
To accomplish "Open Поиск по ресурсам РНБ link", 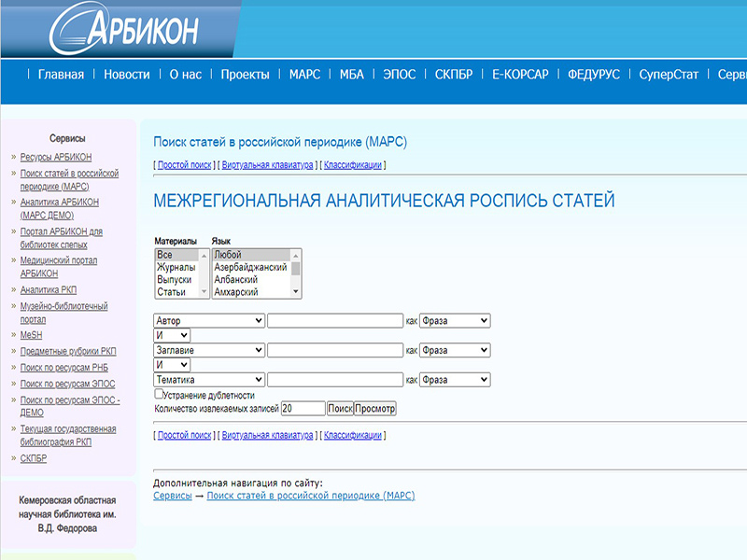I will pos(63,368).
